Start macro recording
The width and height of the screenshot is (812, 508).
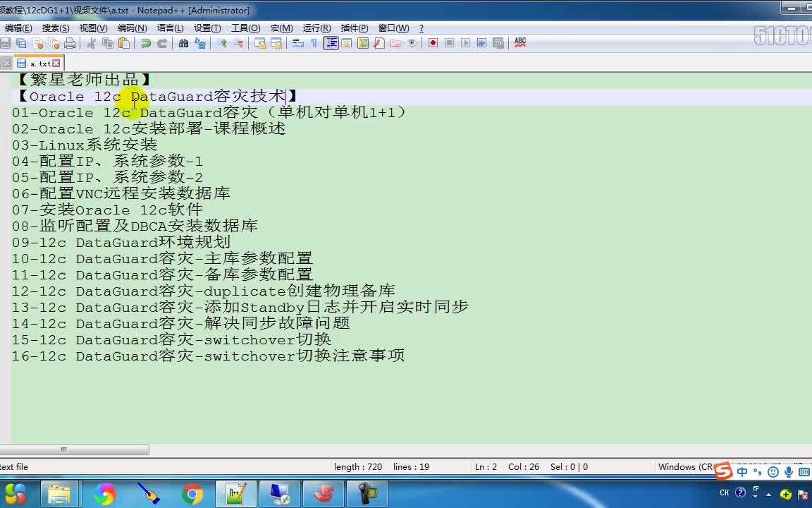tap(432, 43)
